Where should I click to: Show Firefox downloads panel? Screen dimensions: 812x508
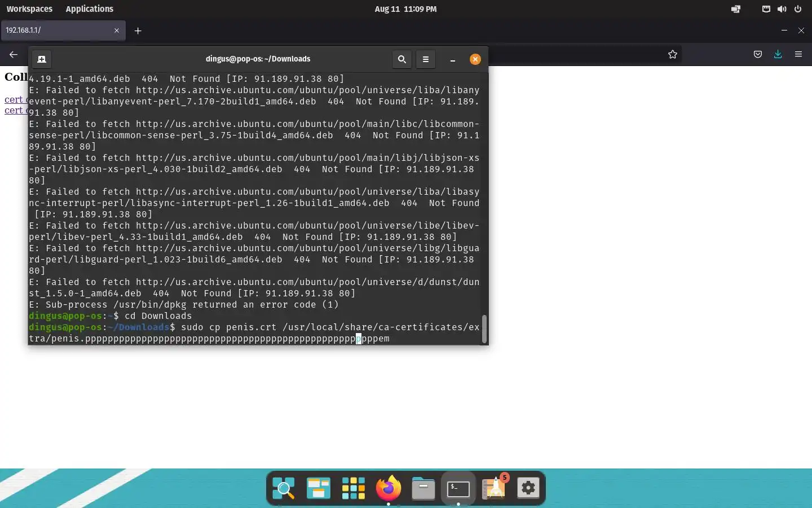[x=778, y=55]
